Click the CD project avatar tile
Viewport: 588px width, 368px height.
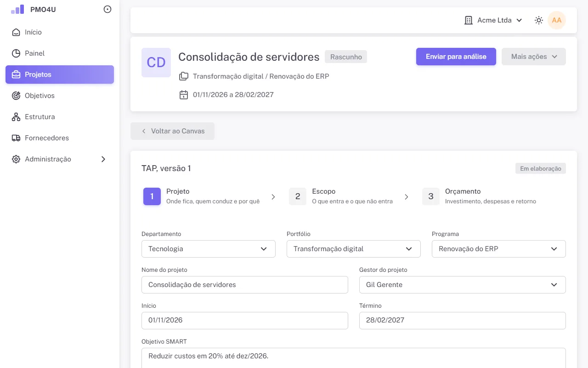click(x=156, y=63)
